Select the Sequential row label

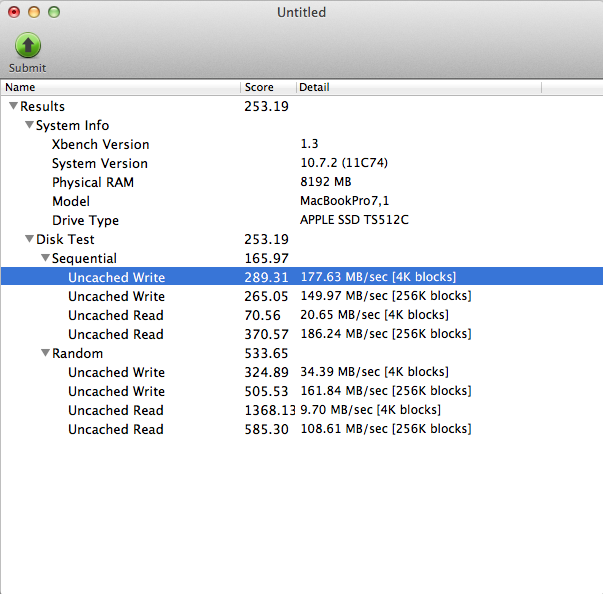[84, 258]
